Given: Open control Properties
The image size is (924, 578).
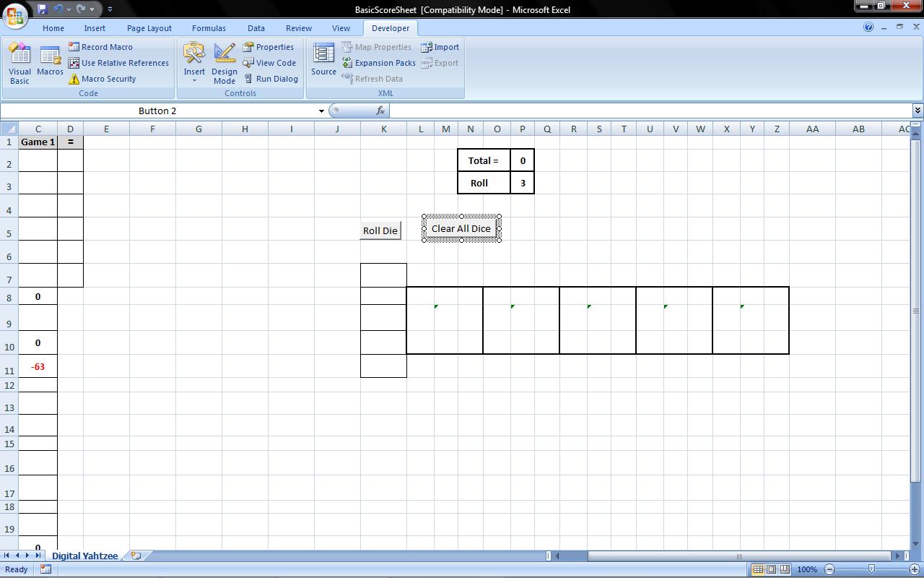Looking at the screenshot, I should coord(269,47).
